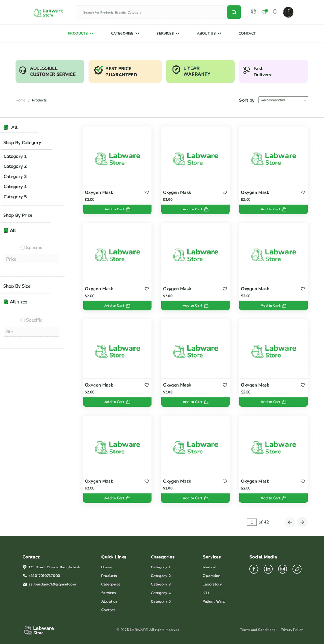Click the user profile avatar
This screenshot has width=324, height=644.
click(x=288, y=12)
